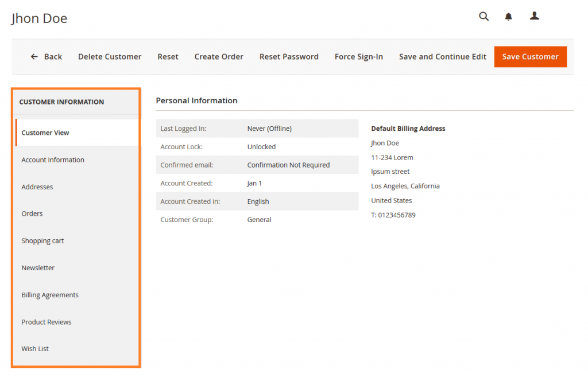Open the Shopping cart section
Image resolution: width=588 pixels, height=381 pixels.
click(42, 240)
